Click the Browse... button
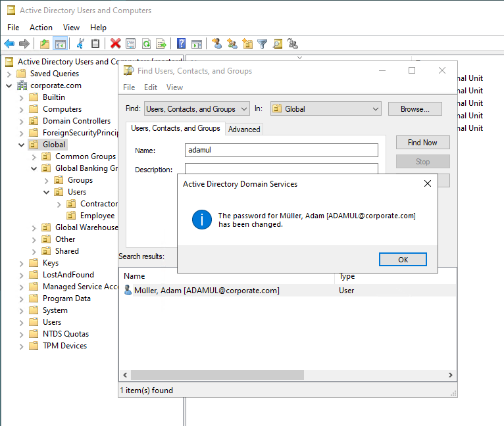 (415, 109)
